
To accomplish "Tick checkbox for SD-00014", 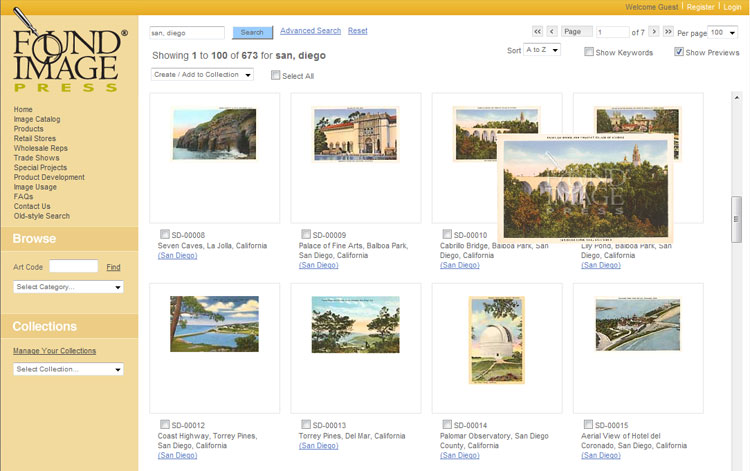I will coord(447,425).
